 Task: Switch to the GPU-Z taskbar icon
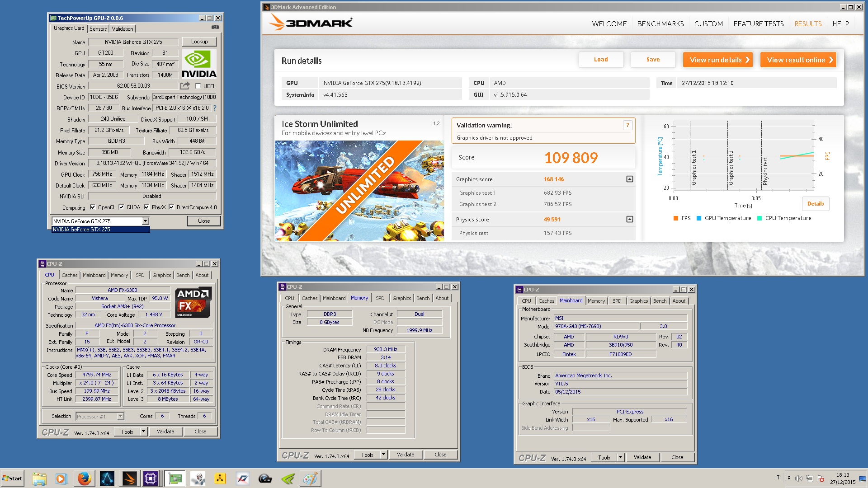pyautogui.click(x=175, y=479)
